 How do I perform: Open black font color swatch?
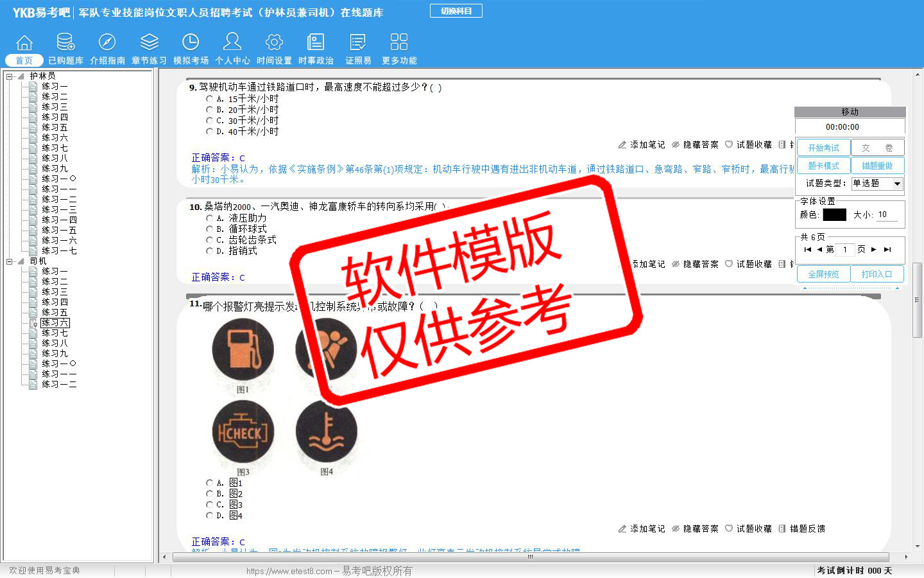(x=834, y=215)
